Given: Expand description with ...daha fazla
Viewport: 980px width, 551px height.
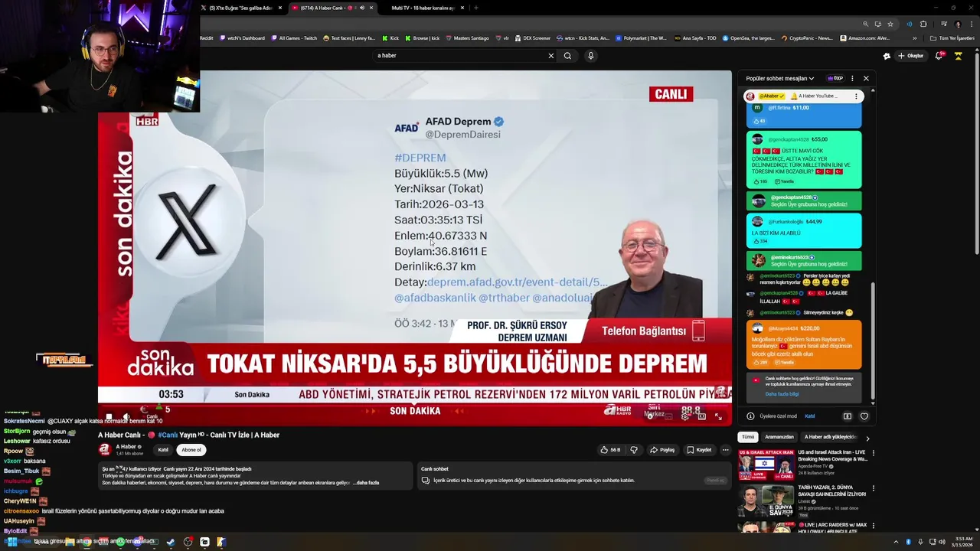Looking at the screenshot, I should point(366,483).
